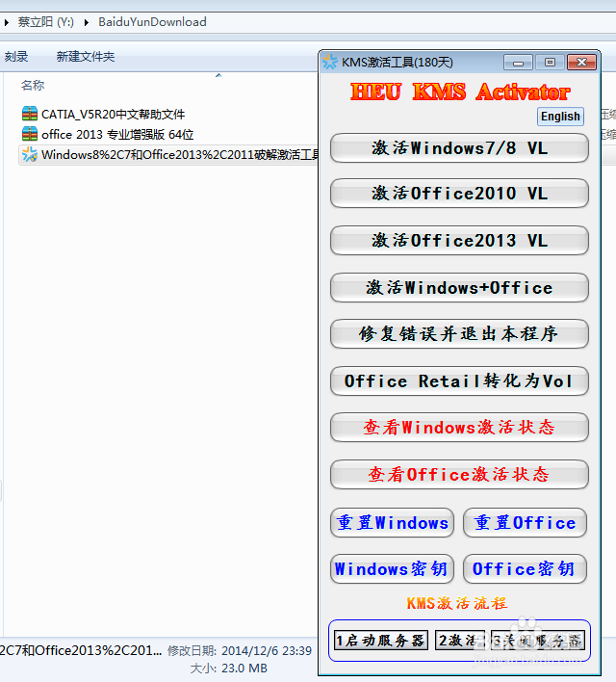Click 修复错误并退出本程序 button
This screenshot has height=682, width=616.
pos(459,334)
